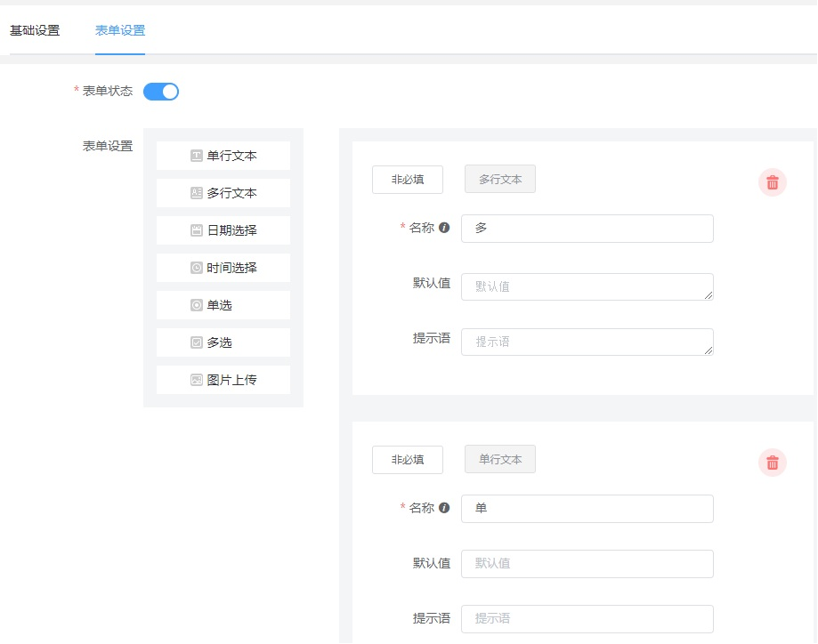
Task: Click the 表单设置 section label
Action: pyautogui.click(x=108, y=146)
